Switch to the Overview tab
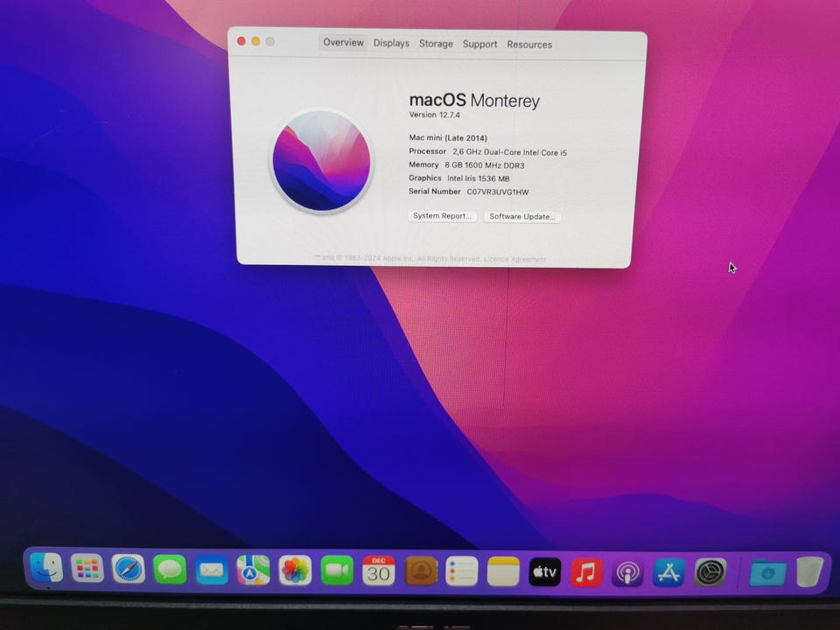 click(x=343, y=42)
